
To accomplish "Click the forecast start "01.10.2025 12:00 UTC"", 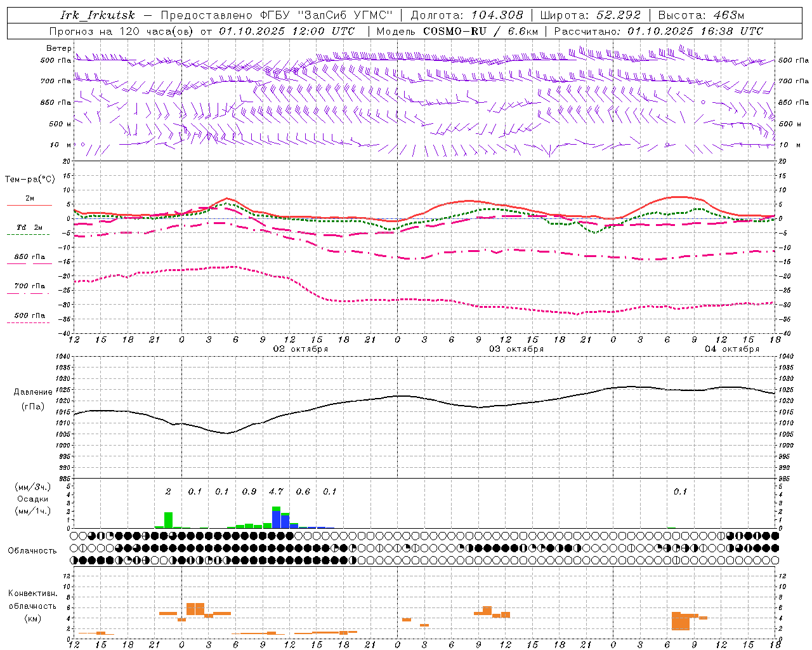I will (x=287, y=31).
